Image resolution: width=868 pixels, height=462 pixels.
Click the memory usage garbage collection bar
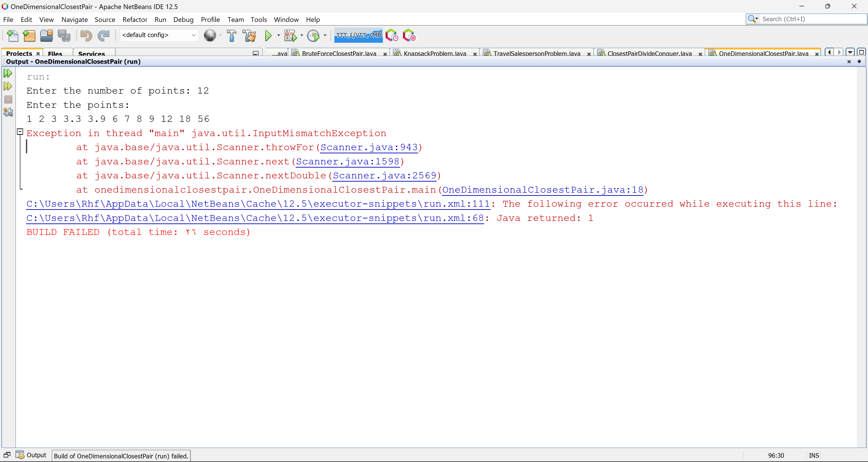click(x=358, y=35)
